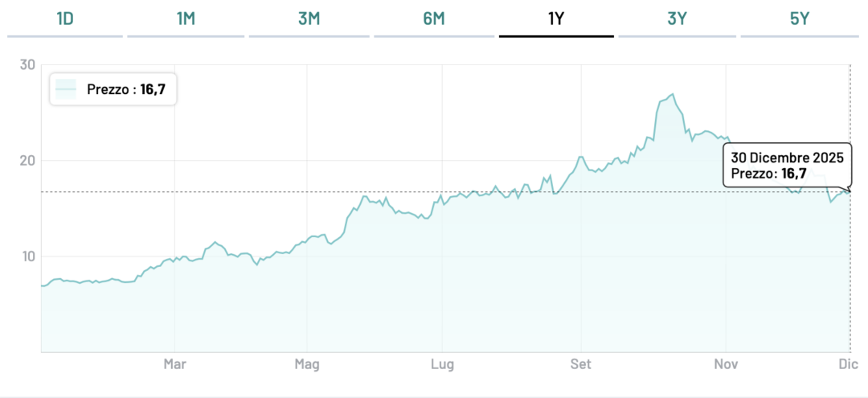Click the active 1Y tab
Image resolution: width=868 pixels, height=398 pixels.
tap(556, 18)
